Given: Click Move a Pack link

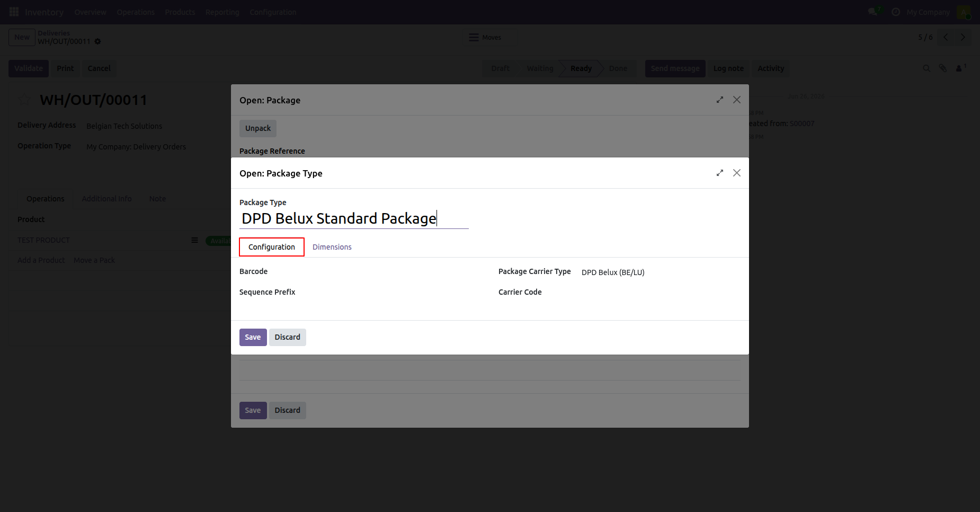Looking at the screenshot, I should tap(94, 260).
